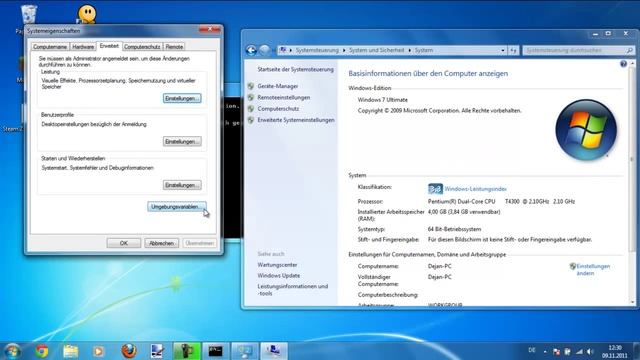
Task: Click the System und Sicherheit breadcrumb
Action: click(376, 50)
